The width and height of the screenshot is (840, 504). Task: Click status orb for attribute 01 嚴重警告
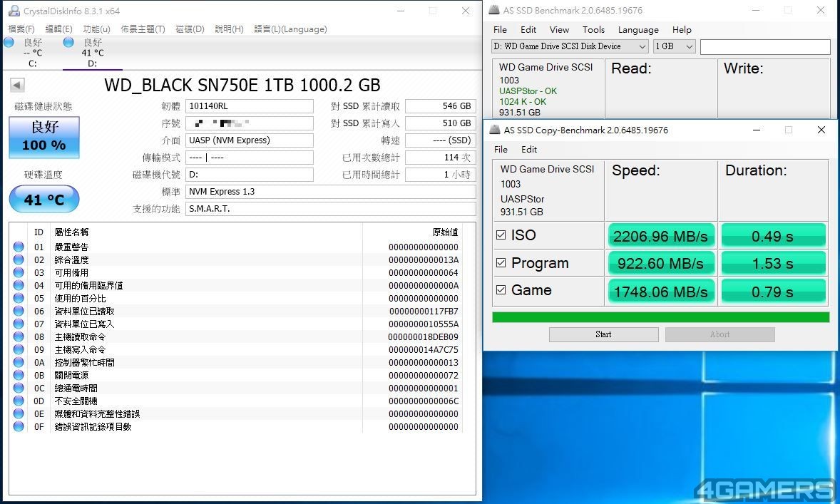point(19,247)
